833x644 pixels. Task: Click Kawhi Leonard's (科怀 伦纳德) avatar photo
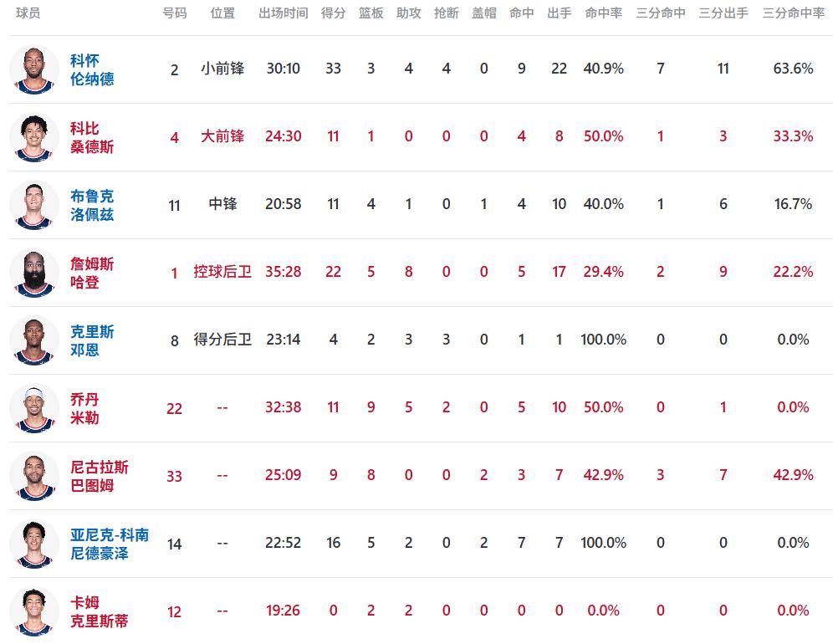point(34,69)
